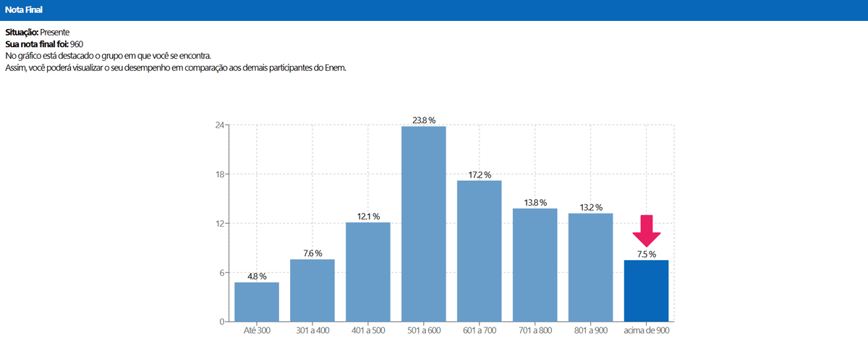This screenshot has width=868, height=349.
Task: Select the dark blue "acima de 900" bar
Action: coord(646,291)
